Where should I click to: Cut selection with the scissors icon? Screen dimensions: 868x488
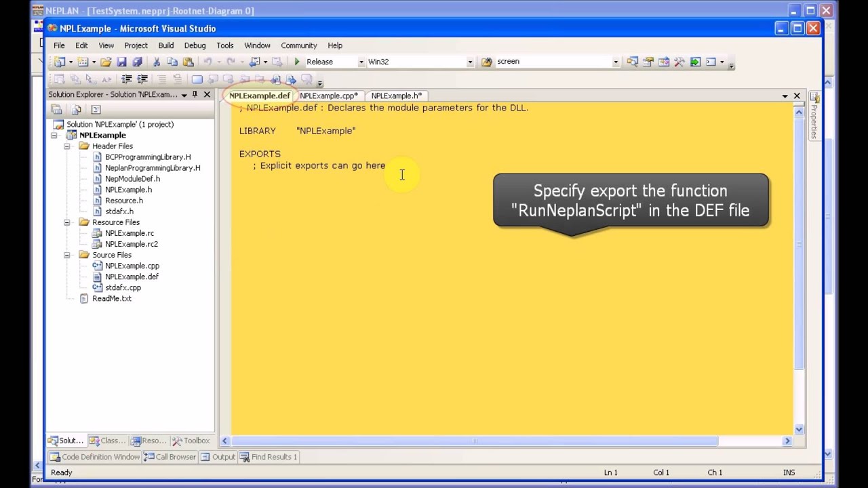(x=157, y=62)
